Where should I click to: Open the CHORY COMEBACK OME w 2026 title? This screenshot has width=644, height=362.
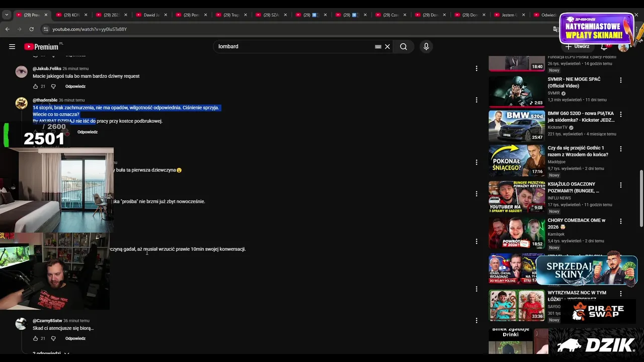(x=577, y=224)
